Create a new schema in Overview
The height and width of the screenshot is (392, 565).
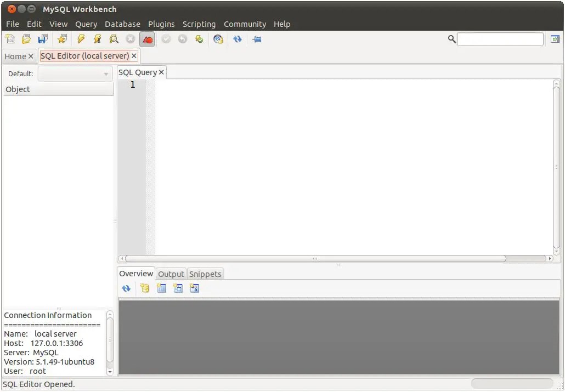coord(145,288)
